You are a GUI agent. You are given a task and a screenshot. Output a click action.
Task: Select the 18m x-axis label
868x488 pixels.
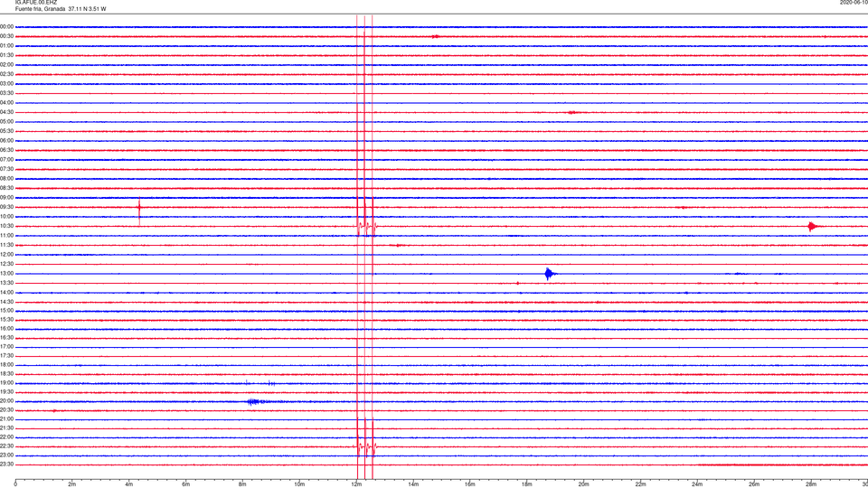pos(527,484)
